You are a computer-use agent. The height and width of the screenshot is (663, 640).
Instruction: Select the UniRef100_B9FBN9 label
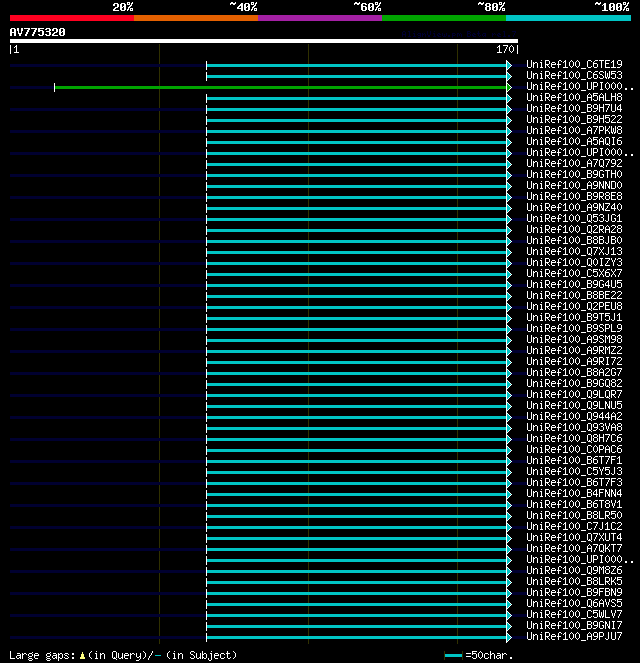click(x=574, y=592)
